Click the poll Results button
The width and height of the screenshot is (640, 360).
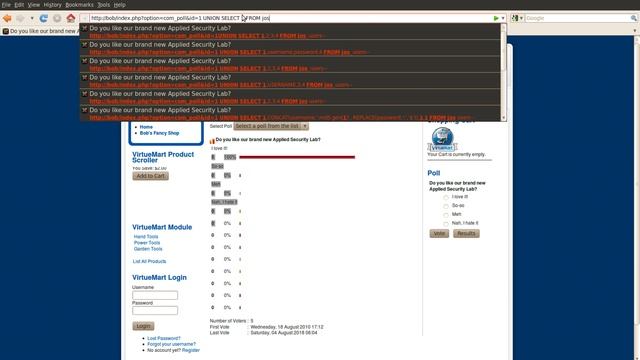coord(466,233)
